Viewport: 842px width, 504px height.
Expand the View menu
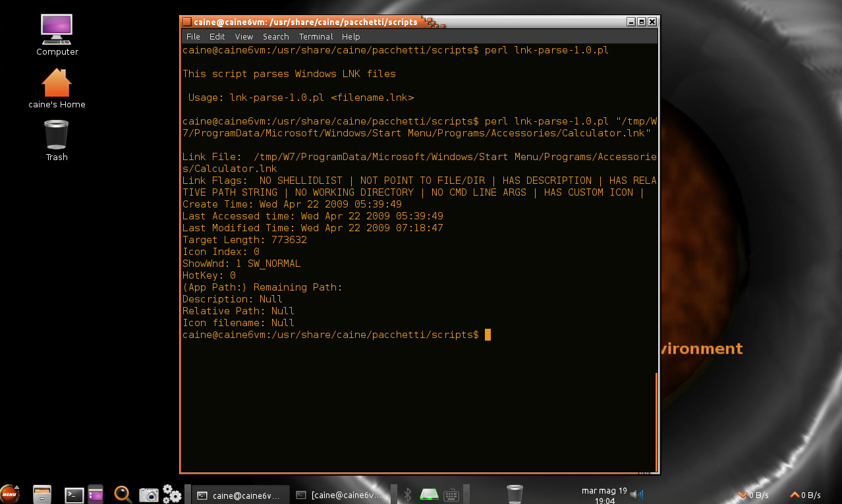(x=244, y=37)
